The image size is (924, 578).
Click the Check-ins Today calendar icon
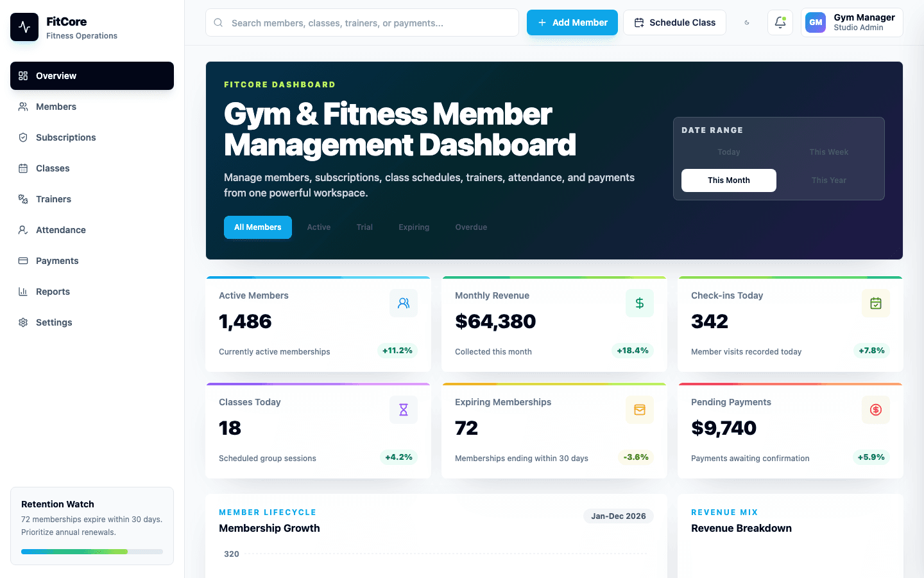(x=876, y=303)
